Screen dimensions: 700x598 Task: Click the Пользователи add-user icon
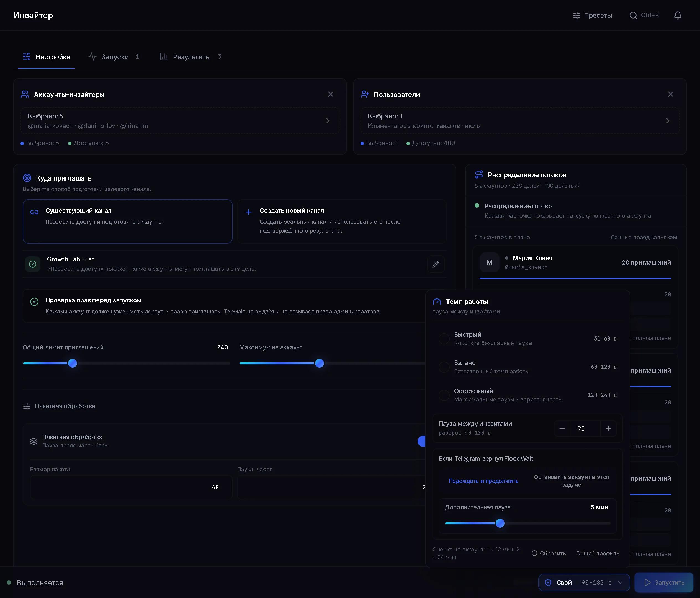tap(365, 94)
